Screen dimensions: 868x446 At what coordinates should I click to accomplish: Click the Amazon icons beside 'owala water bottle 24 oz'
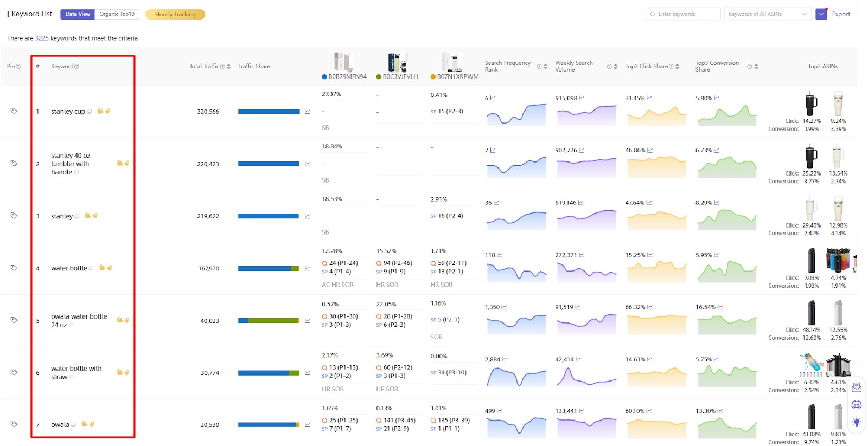pyautogui.click(x=123, y=320)
